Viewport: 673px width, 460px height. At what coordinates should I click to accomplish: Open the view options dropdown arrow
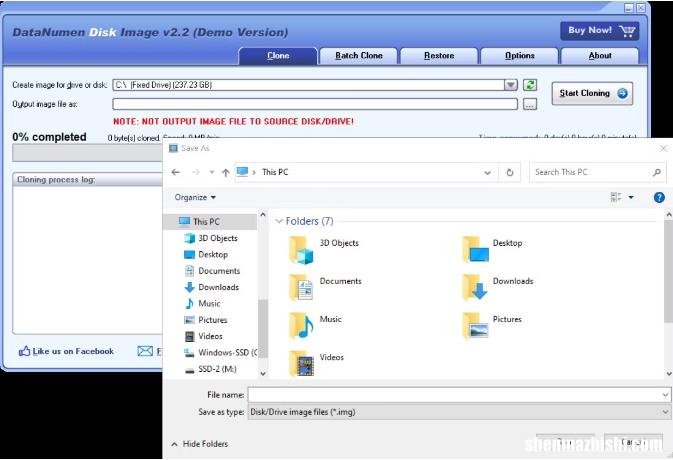(631, 197)
